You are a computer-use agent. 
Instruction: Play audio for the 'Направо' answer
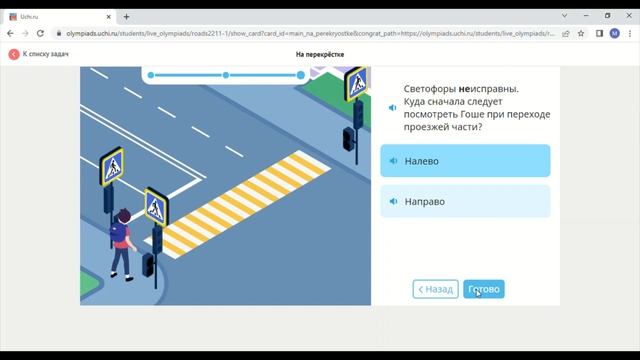point(393,201)
